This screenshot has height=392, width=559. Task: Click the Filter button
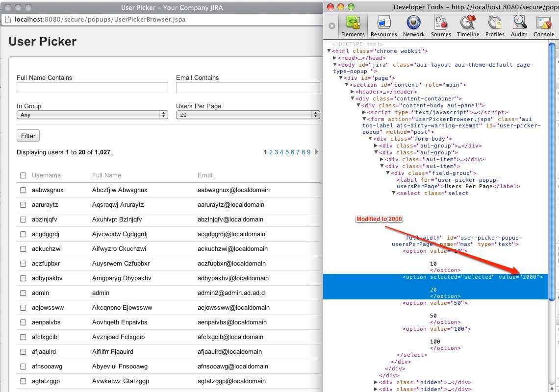tap(28, 136)
